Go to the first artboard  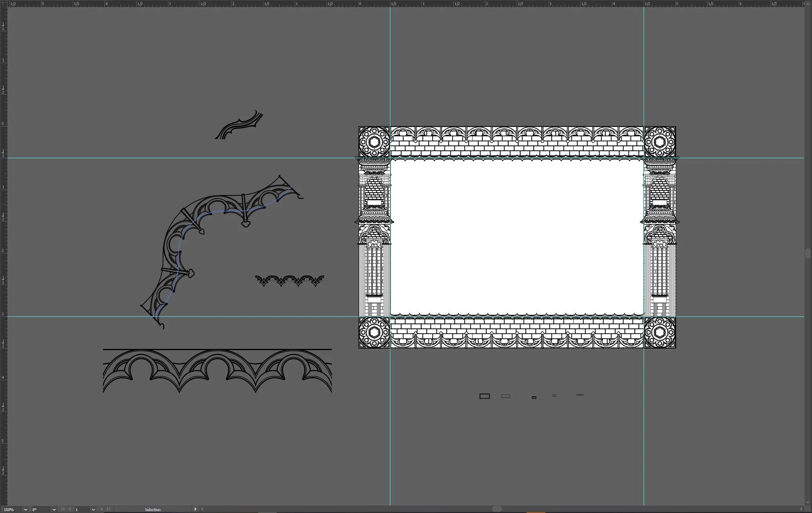pyautogui.click(x=63, y=509)
